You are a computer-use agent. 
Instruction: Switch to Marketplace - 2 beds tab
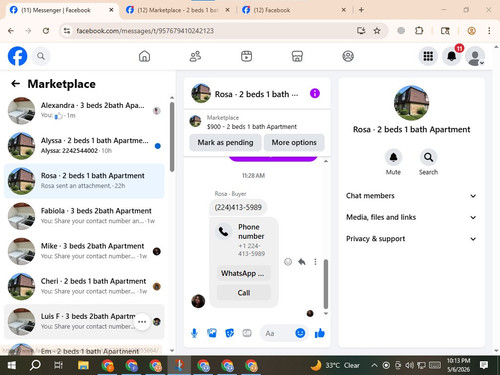pos(178,10)
